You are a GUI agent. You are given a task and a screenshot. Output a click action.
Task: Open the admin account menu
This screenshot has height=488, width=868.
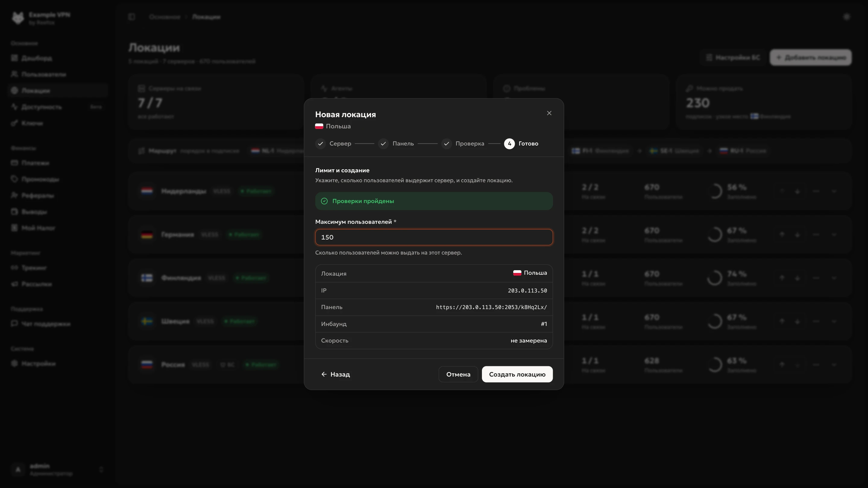(x=57, y=470)
